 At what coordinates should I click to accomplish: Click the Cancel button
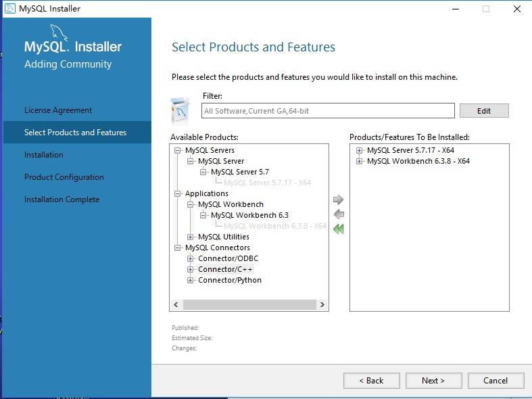pos(495,381)
